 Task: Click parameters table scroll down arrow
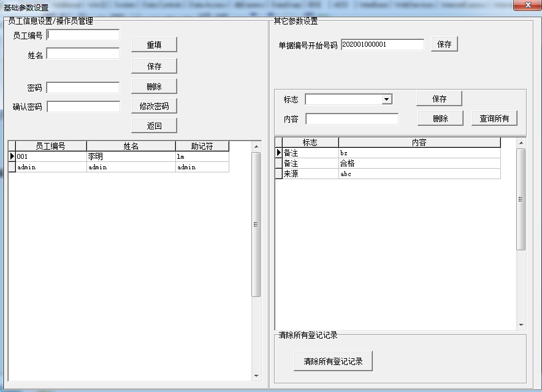pyautogui.click(x=521, y=325)
